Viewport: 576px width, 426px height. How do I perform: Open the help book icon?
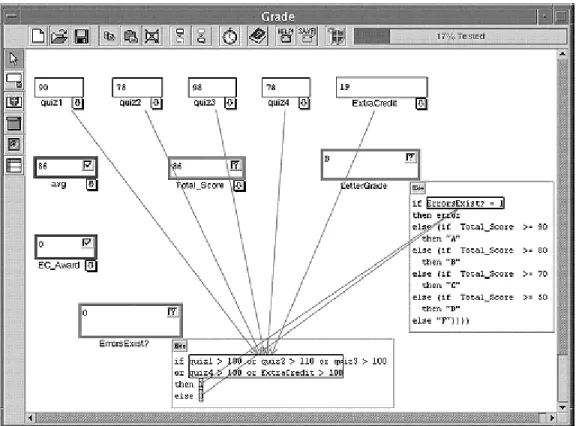pos(258,36)
